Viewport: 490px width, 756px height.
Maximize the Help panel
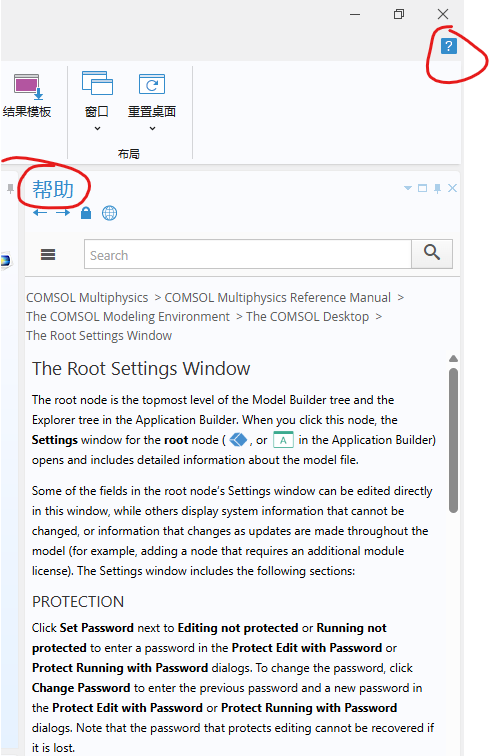click(x=422, y=188)
